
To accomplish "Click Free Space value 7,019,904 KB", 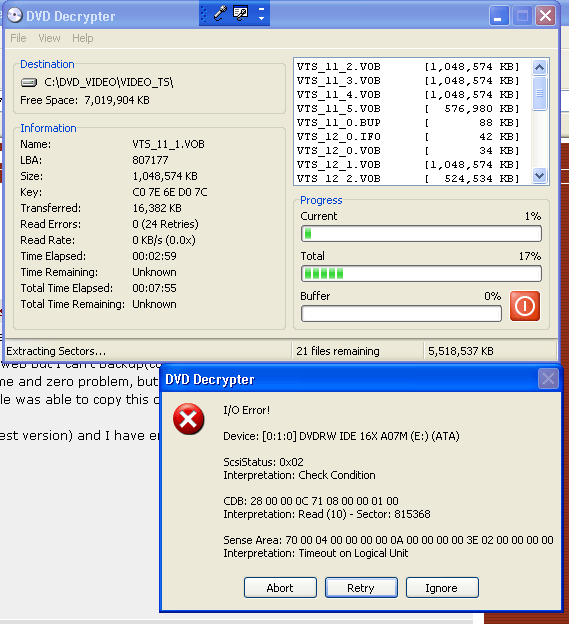I will click(117, 100).
